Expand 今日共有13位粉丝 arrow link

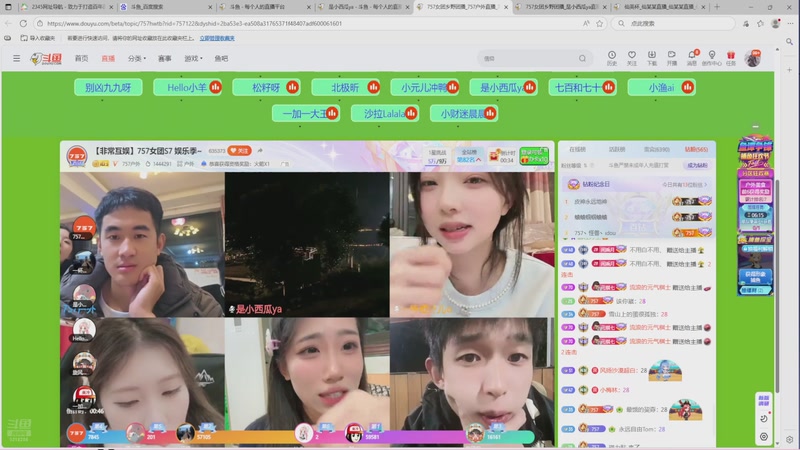[684, 185]
